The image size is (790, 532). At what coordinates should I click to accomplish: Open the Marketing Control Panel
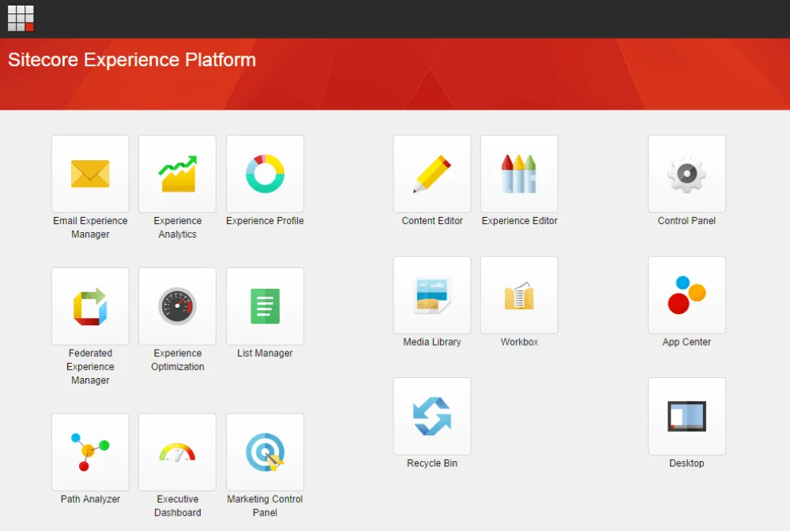pyautogui.click(x=265, y=451)
